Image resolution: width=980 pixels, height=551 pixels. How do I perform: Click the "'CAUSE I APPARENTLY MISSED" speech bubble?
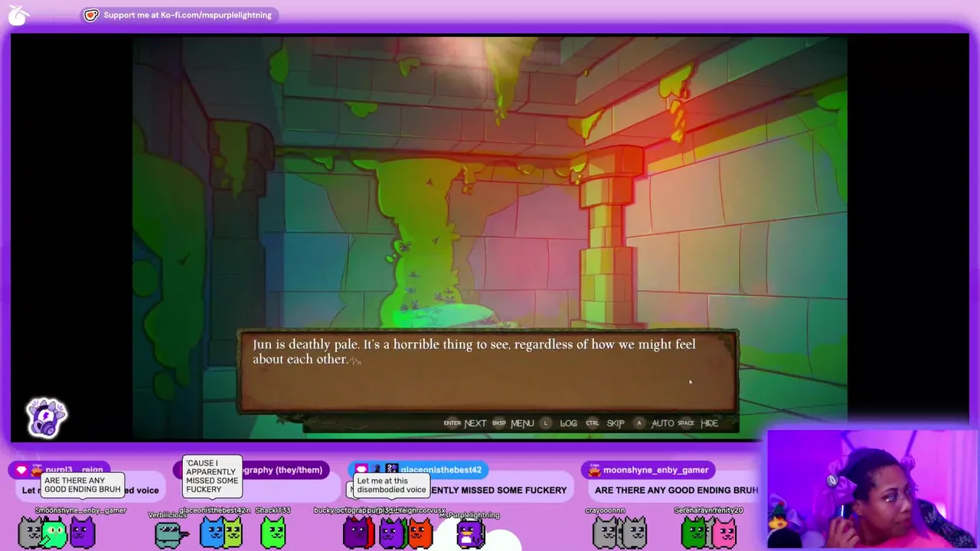tap(211, 476)
